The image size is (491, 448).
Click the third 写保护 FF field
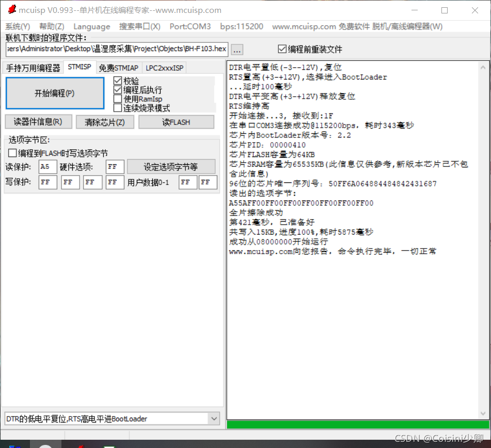92,182
